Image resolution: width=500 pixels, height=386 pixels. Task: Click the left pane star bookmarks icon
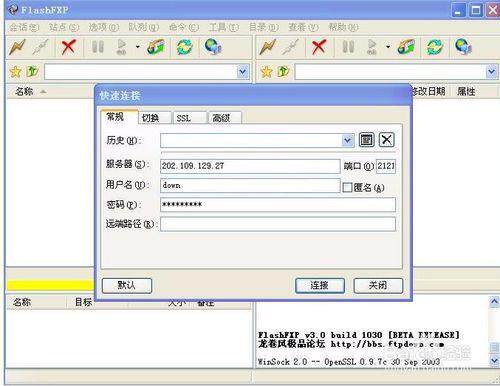15,72
